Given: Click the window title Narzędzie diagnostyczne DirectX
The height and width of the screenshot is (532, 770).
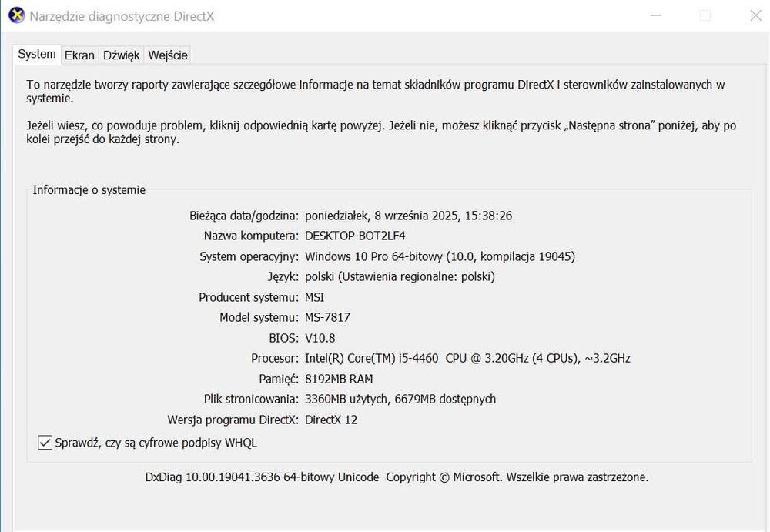Looking at the screenshot, I should tap(122, 16).
